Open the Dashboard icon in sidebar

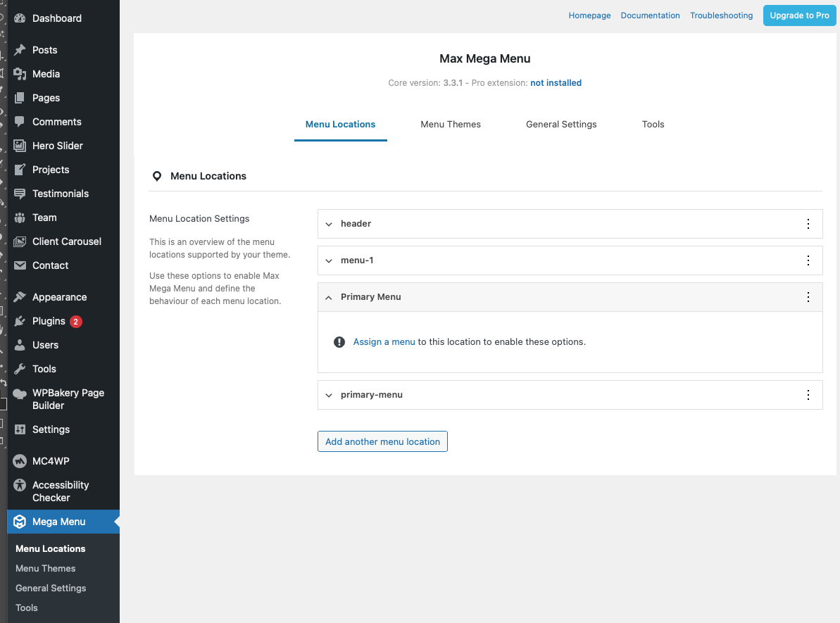pos(20,18)
